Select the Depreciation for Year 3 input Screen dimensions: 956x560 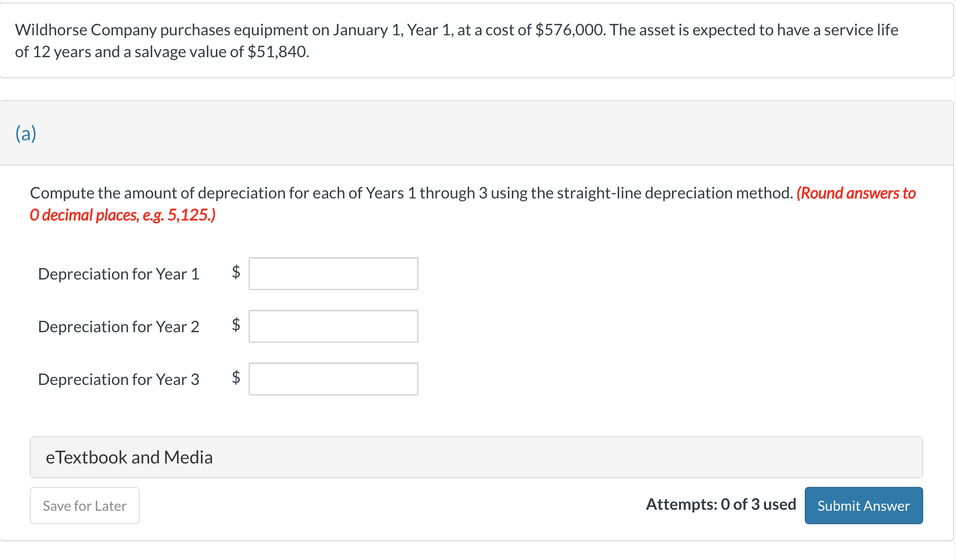(x=333, y=379)
